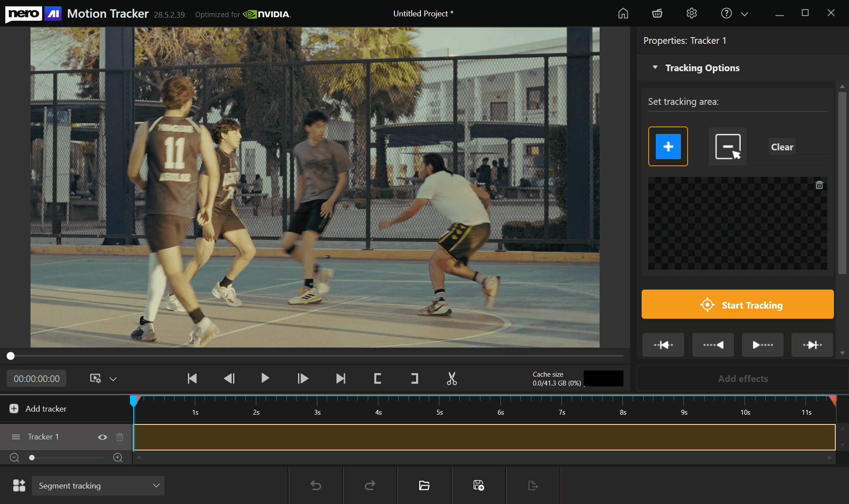The width and height of the screenshot is (849, 504).
Task: Expand the help menu arrow
Action: [745, 14]
